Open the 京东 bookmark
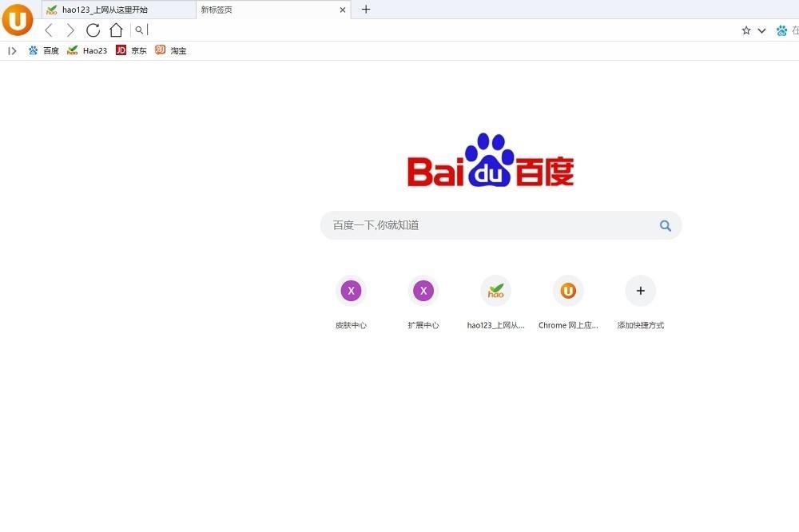Image resolution: width=799 pixels, height=532 pixels. [x=132, y=50]
